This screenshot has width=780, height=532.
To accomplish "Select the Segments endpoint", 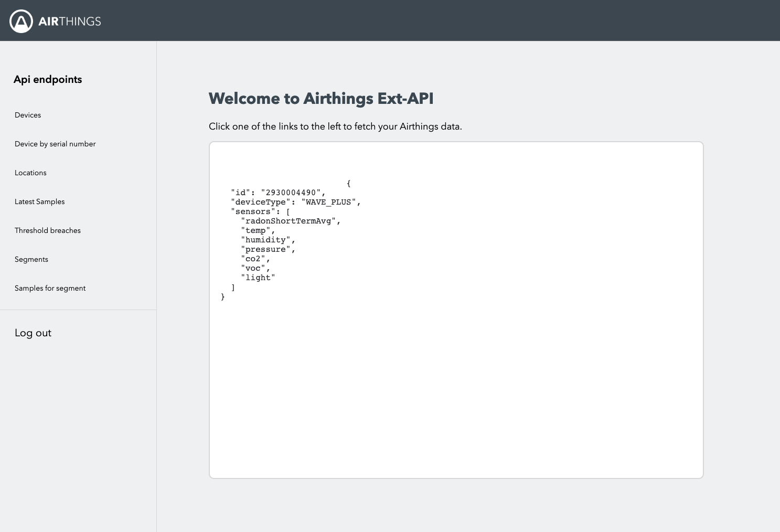I will pyautogui.click(x=31, y=259).
